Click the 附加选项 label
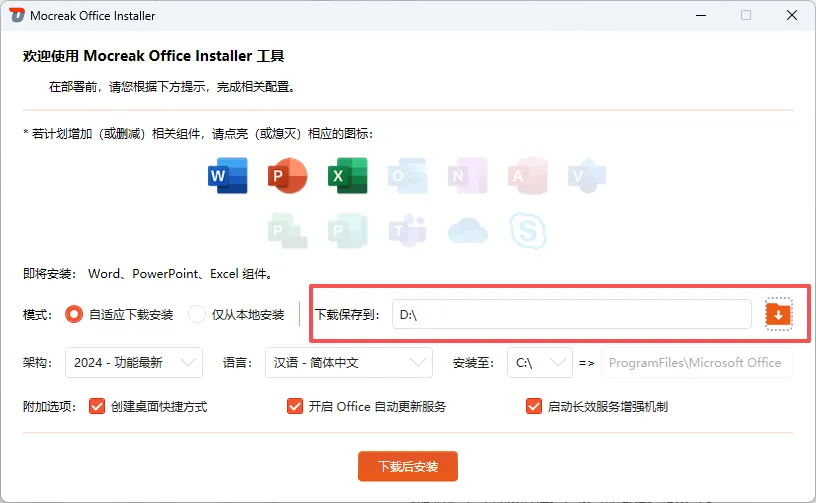This screenshot has height=503, width=816. (49, 406)
